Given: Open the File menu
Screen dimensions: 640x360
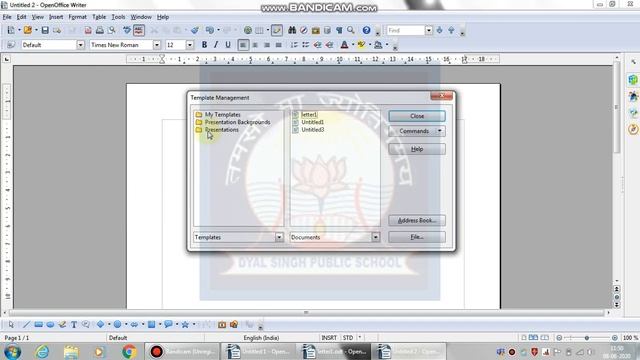Looking at the screenshot, I should pyautogui.click(x=7, y=17).
